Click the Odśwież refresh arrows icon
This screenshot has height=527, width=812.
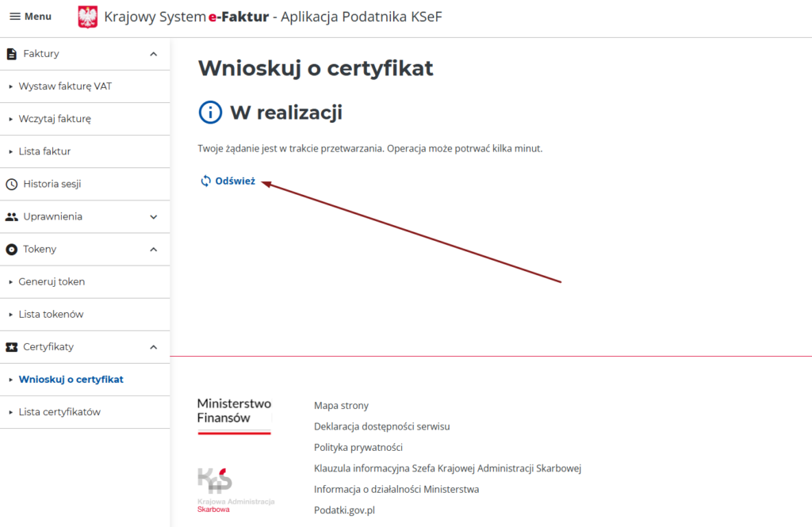pyautogui.click(x=205, y=181)
